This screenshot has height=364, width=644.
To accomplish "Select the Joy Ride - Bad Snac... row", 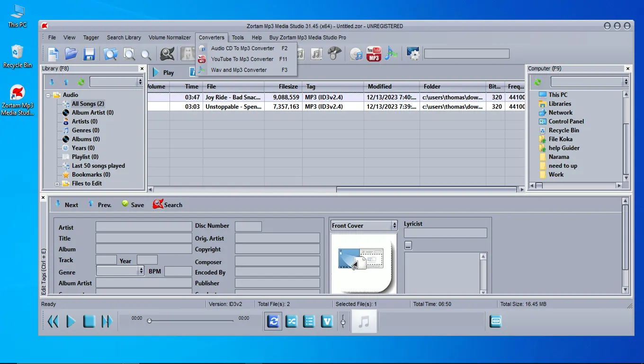I will 336,97.
